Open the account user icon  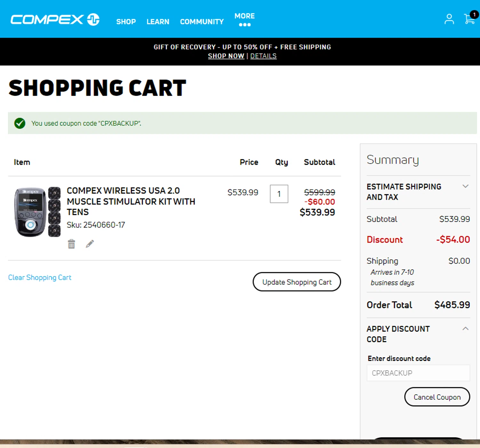[x=449, y=19]
